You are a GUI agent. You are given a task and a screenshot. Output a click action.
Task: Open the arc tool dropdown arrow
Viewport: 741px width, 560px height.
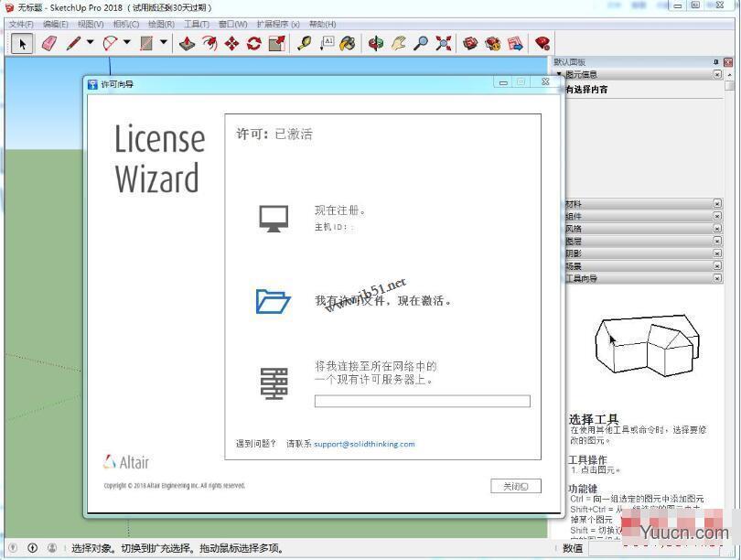point(126,42)
